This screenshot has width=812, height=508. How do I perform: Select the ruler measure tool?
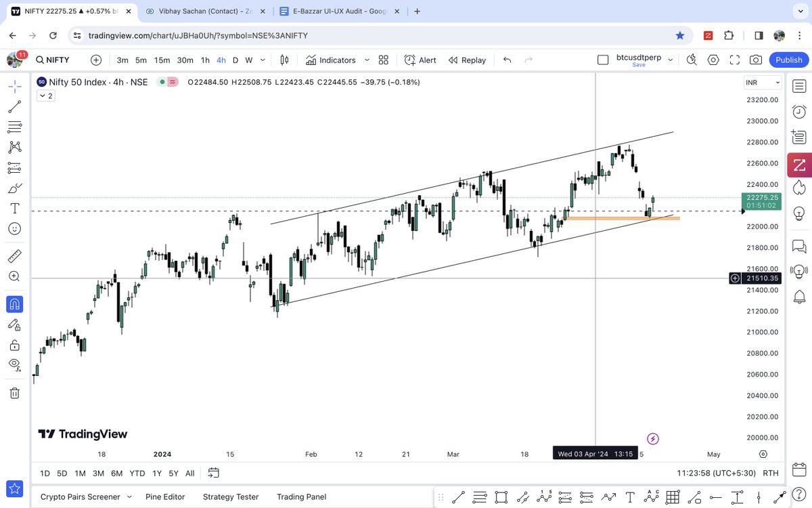[x=14, y=256]
